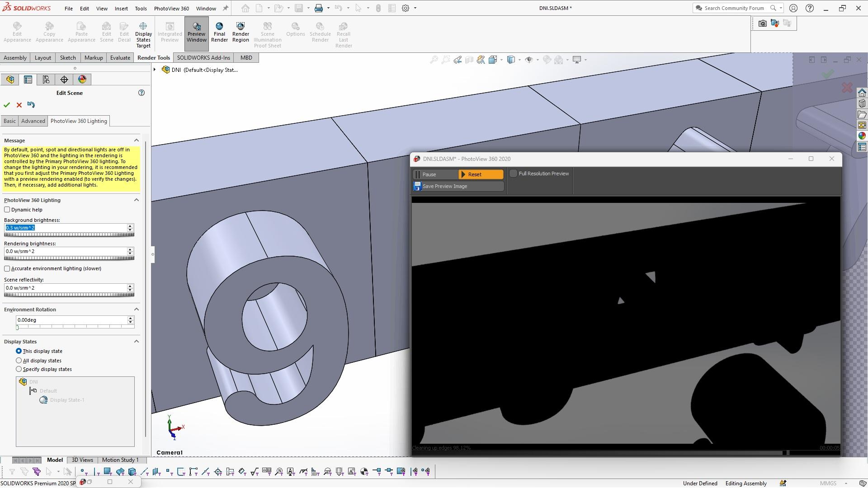The height and width of the screenshot is (488, 868).
Task: Open the ConfigurationManager tab icon
Action: click(46, 80)
